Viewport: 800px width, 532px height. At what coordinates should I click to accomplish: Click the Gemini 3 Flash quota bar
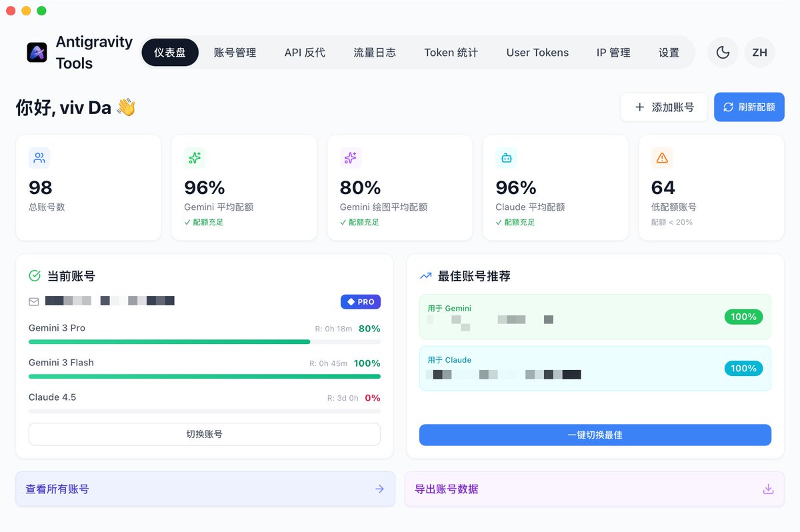pyautogui.click(x=205, y=377)
